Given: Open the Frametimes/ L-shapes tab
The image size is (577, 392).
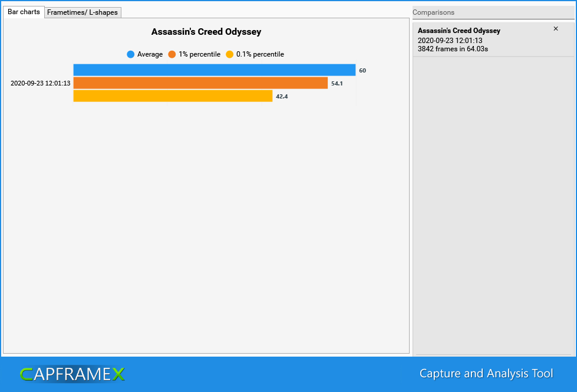Looking at the screenshot, I should (83, 12).
